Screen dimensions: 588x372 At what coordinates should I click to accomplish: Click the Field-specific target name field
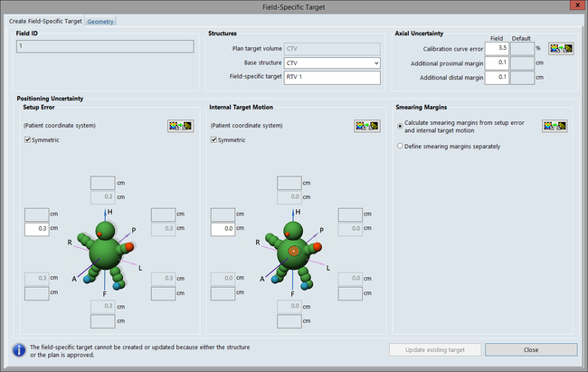(331, 78)
